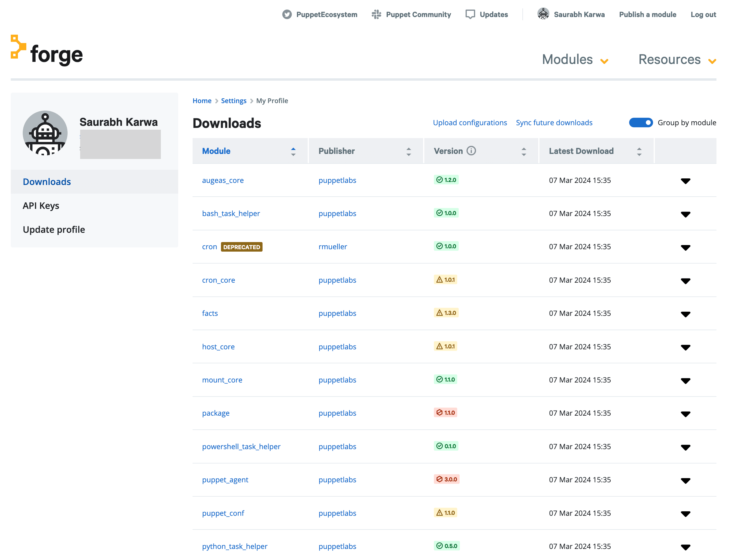Click the Latest Download column sort arrows
Image resolution: width=735 pixels, height=560 pixels.
point(639,152)
